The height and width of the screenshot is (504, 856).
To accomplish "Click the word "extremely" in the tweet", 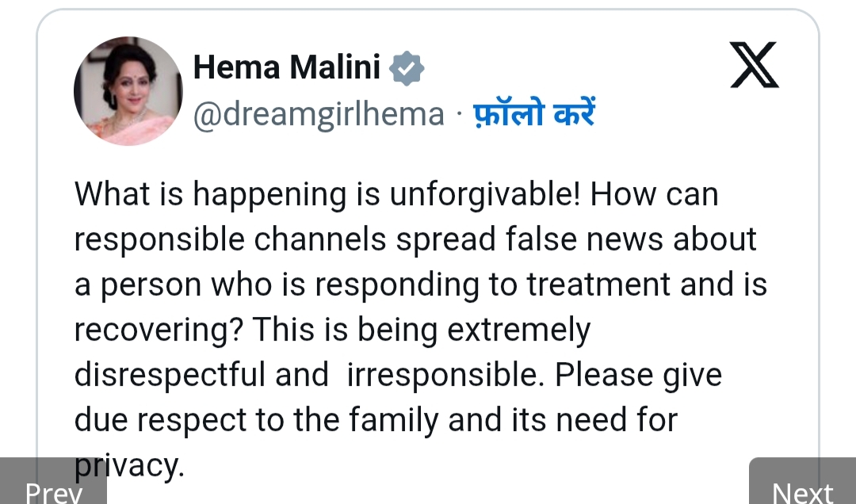I will point(518,330).
